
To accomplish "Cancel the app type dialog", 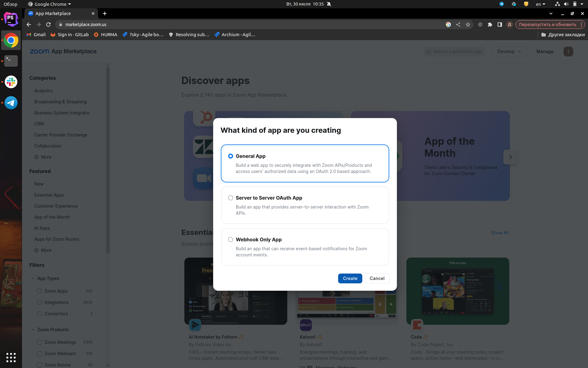I will (x=377, y=278).
